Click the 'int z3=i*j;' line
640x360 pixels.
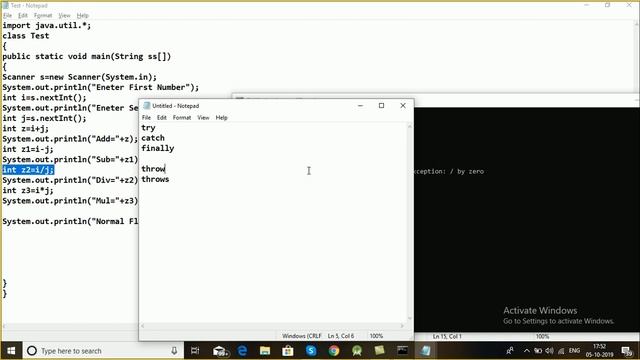(28, 190)
